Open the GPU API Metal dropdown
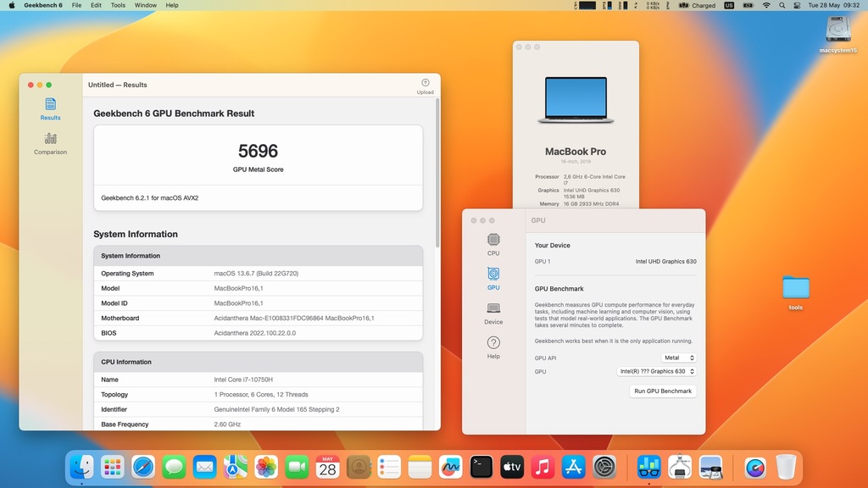 679,358
